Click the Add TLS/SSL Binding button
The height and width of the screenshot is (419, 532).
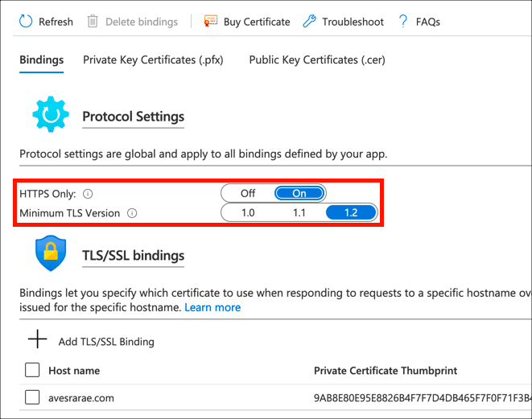106,341
